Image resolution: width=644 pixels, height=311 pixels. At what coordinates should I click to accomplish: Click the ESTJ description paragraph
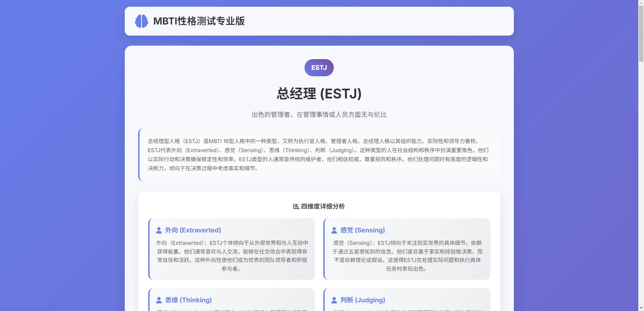(x=319, y=155)
